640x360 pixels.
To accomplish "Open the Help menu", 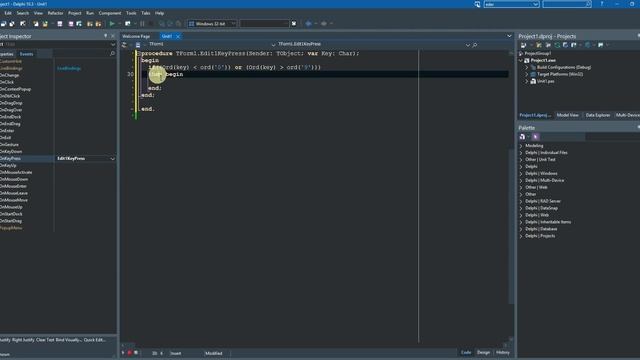I will [x=159, y=13].
